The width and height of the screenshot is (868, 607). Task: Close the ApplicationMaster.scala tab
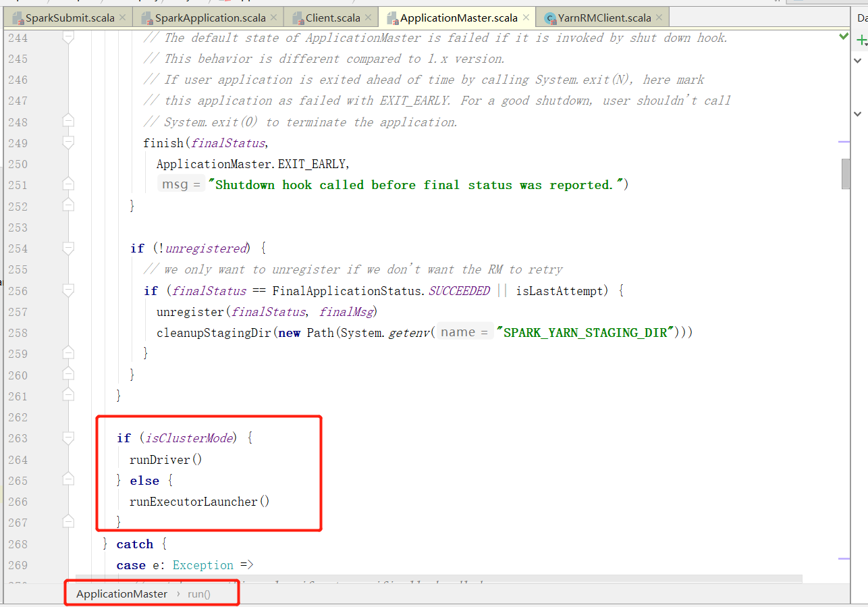[525, 18]
